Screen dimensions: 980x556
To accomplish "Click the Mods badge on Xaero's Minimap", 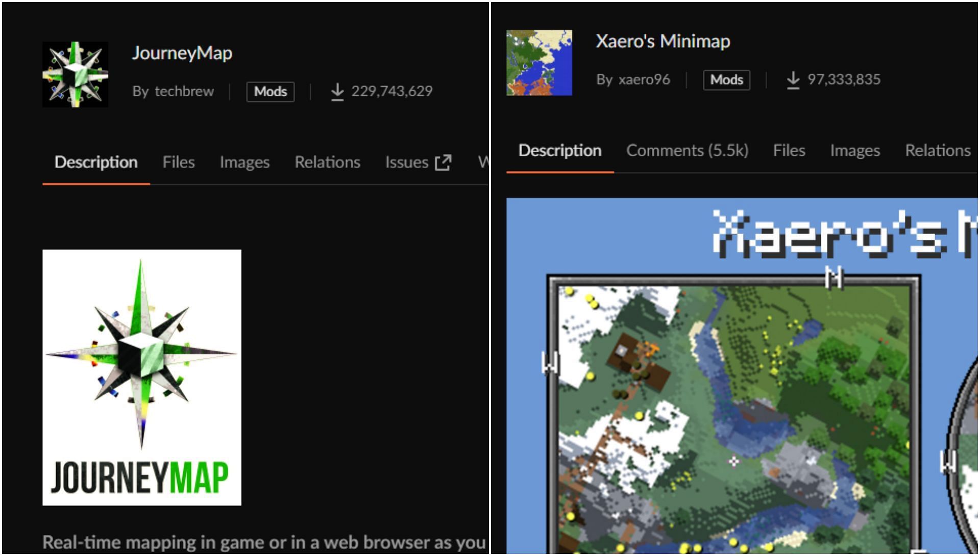I will tap(726, 80).
